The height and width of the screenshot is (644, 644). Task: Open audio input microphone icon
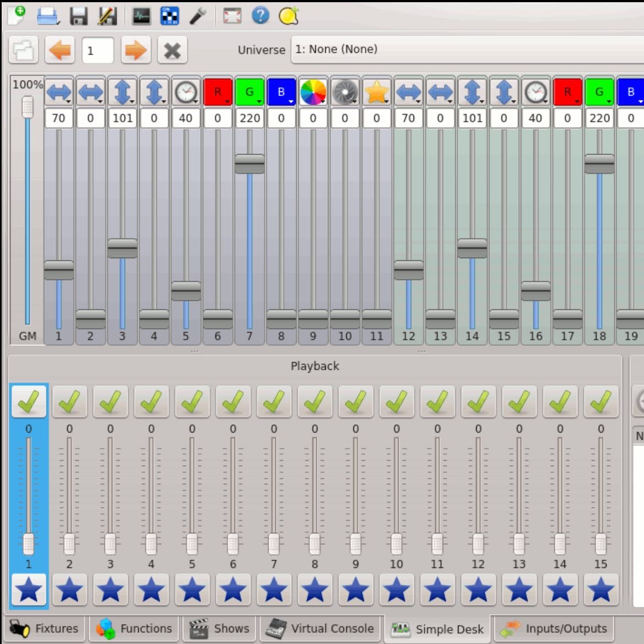click(198, 17)
